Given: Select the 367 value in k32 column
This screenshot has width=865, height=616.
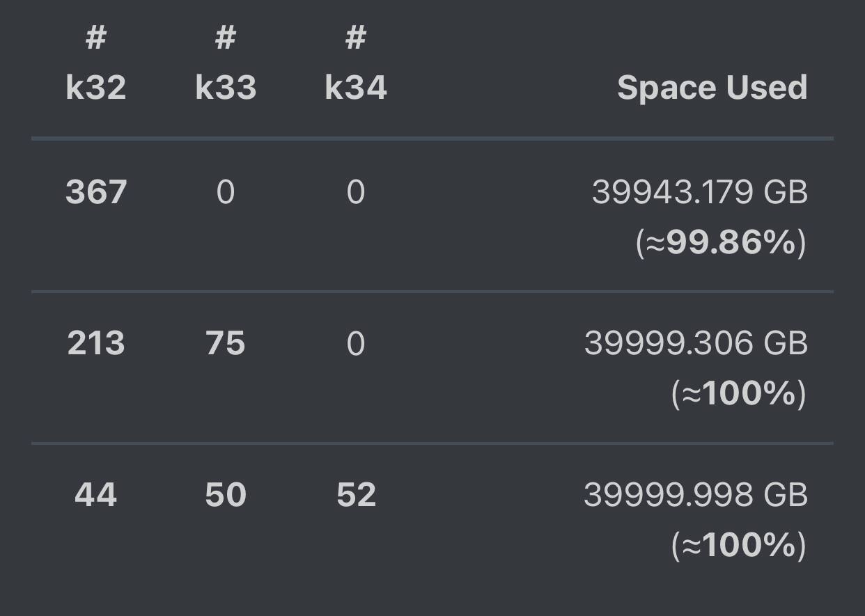Looking at the screenshot, I should coord(96,192).
